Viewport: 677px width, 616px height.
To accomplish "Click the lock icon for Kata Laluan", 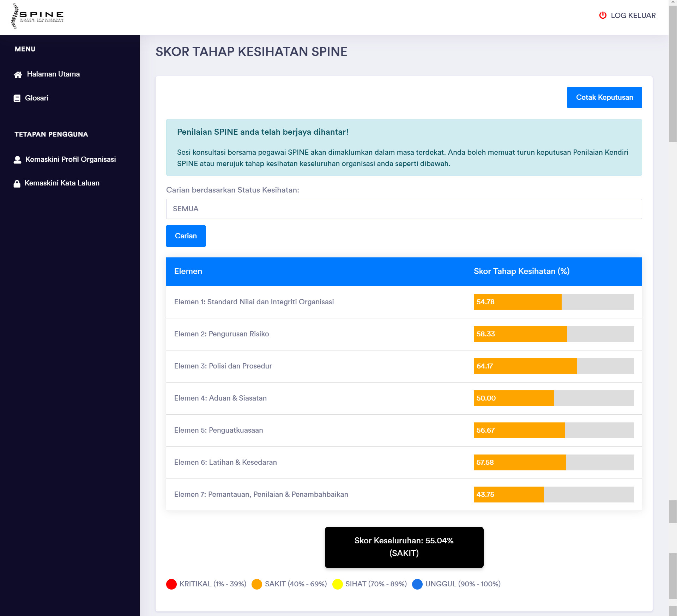I will pyautogui.click(x=17, y=184).
